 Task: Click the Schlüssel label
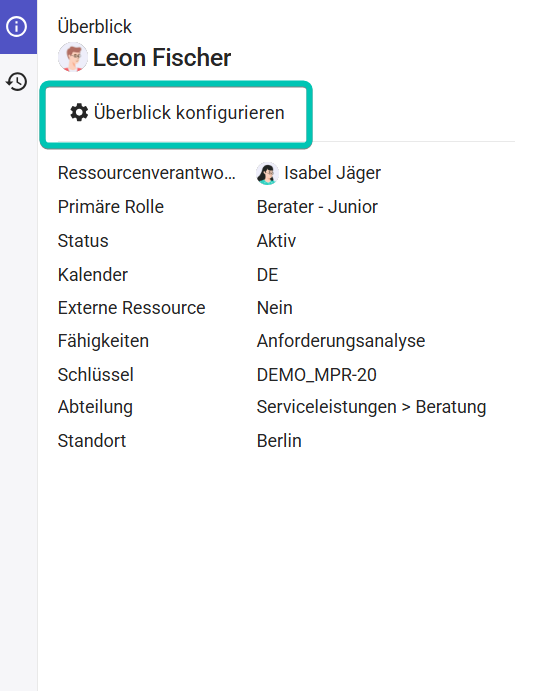coord(96,375)
